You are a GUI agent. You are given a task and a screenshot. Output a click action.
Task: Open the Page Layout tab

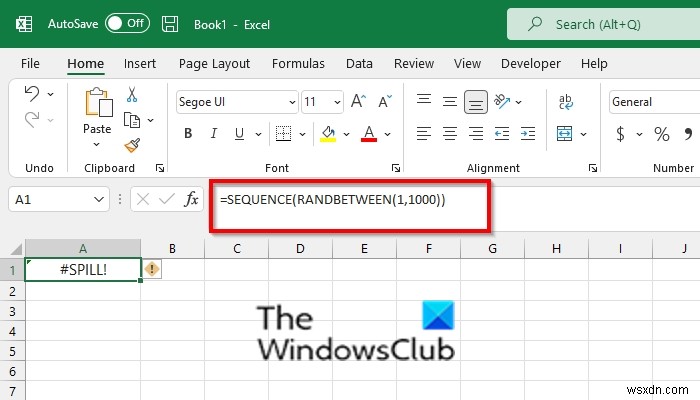(214, 63)
